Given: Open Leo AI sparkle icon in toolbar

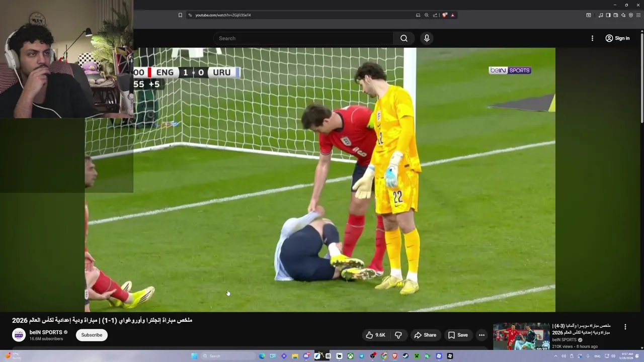Looking at the screenshot, I should tap(623, 15).
